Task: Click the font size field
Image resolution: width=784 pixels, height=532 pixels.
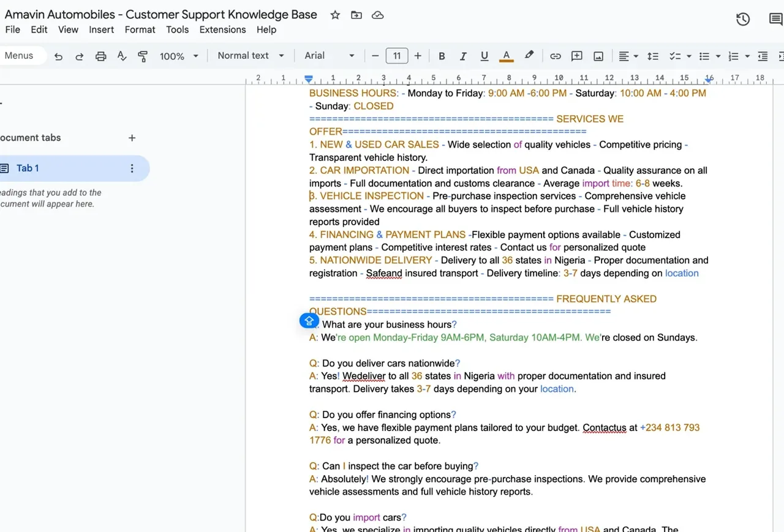Action: tap(397, 56)
